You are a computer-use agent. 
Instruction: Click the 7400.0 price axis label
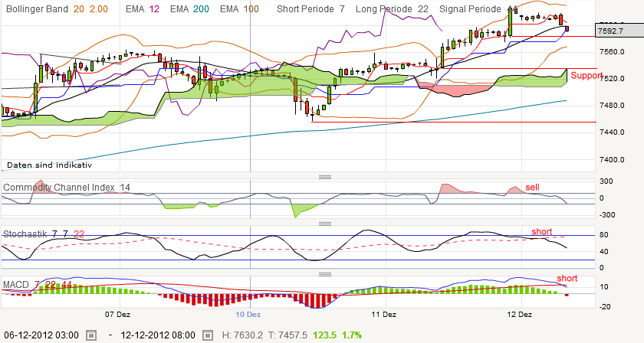pos(612,159)
